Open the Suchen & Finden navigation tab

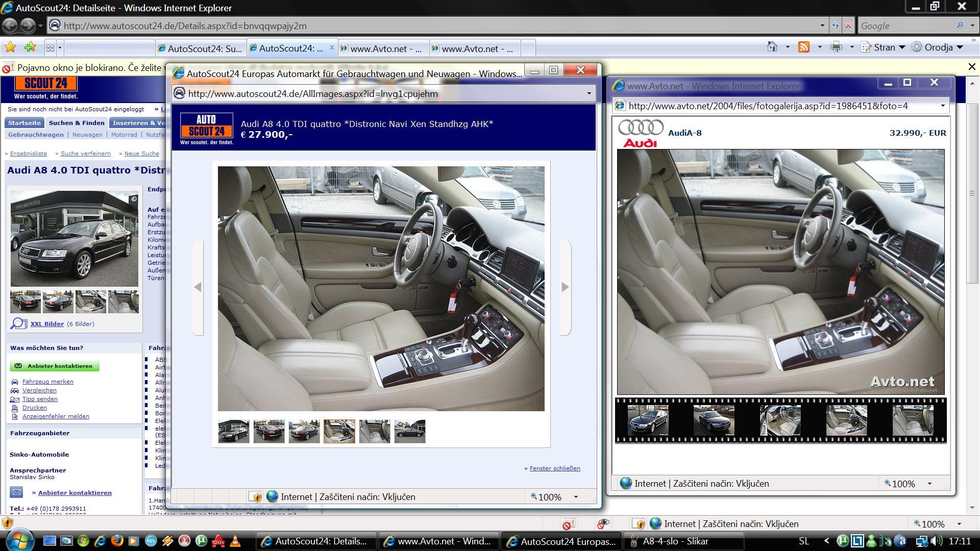tap(77, 123)
